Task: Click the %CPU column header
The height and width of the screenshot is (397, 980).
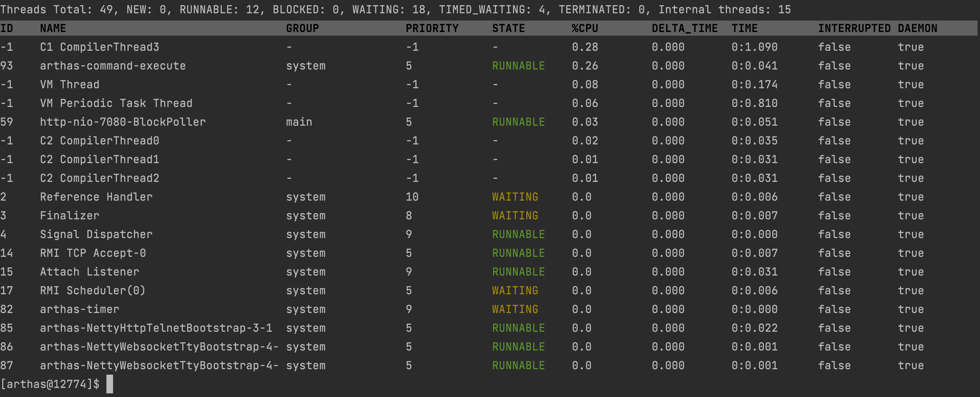Action: [585, 28]
